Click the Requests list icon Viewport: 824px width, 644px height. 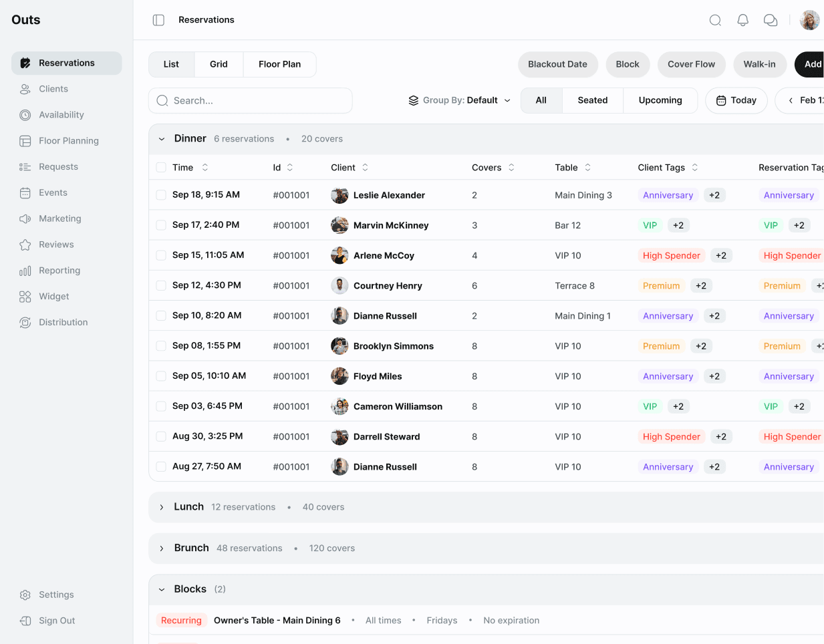click(25, 167)
